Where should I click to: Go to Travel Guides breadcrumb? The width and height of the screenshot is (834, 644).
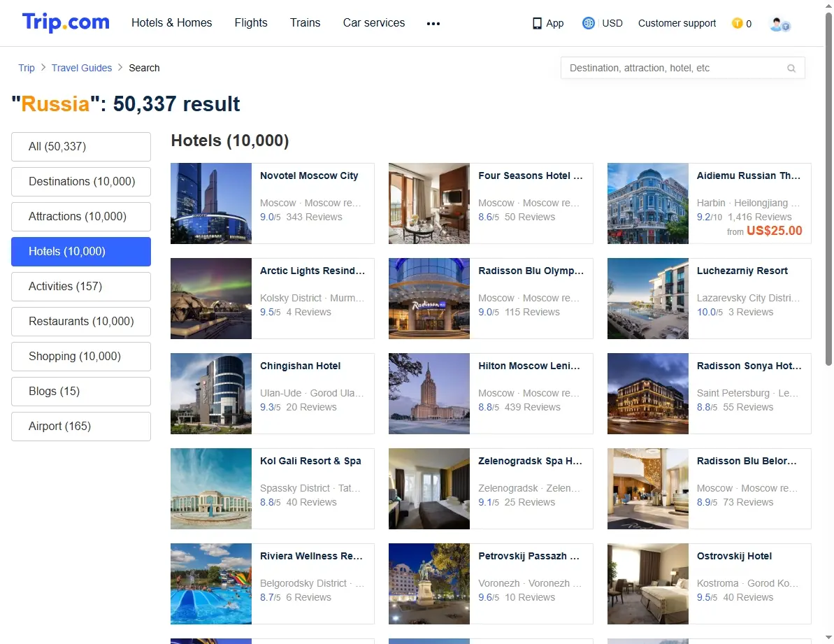pyautogui.click(x=82, y=68)
